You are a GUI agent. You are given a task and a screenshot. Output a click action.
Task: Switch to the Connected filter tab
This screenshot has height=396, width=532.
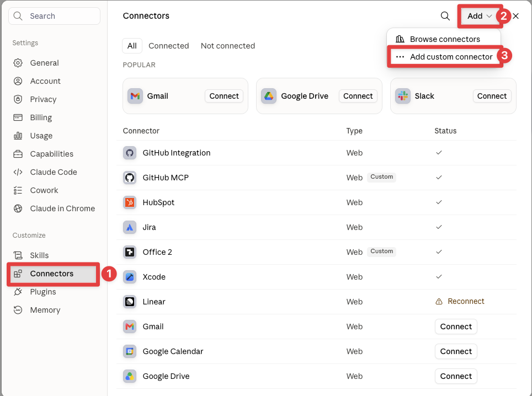coord(169,46)
